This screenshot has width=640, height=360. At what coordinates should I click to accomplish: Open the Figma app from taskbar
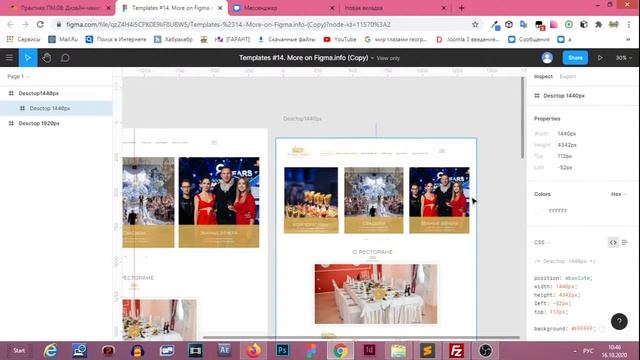click(x=311, y=351)
